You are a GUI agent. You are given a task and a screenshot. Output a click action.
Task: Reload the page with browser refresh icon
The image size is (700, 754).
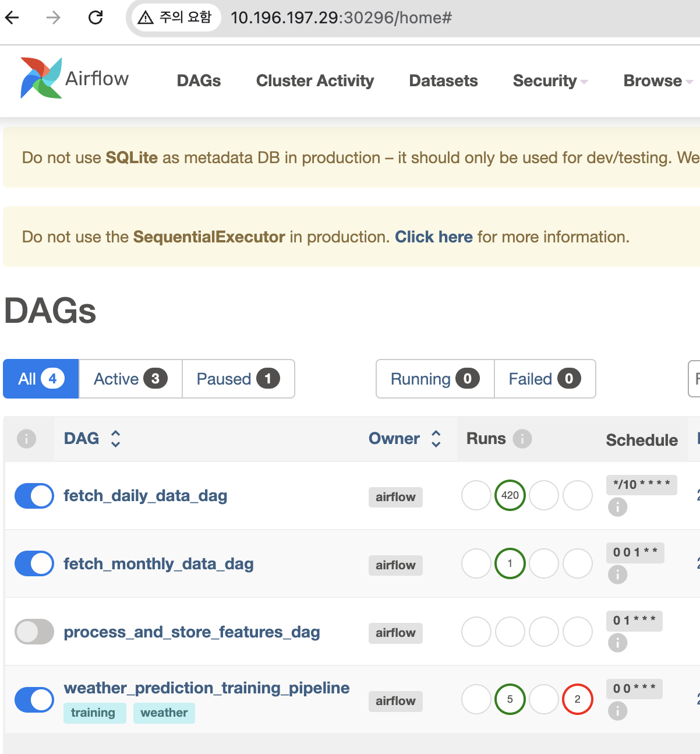click(96, 17)
